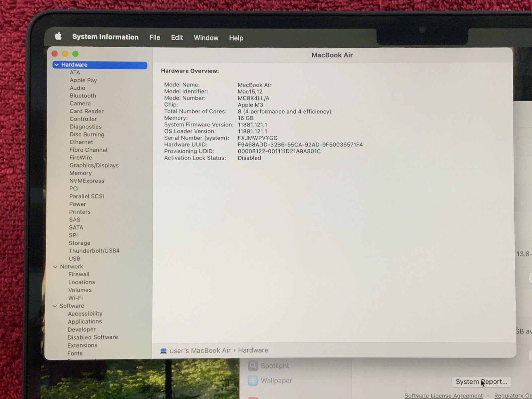
Task: Click the Apple M3 chip value
Action: coord(250,105)
